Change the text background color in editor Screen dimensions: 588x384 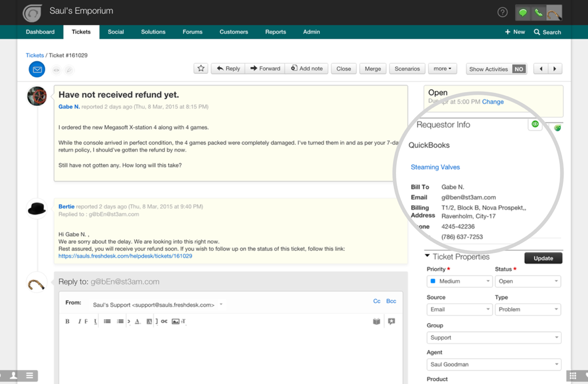coord(149,321)
